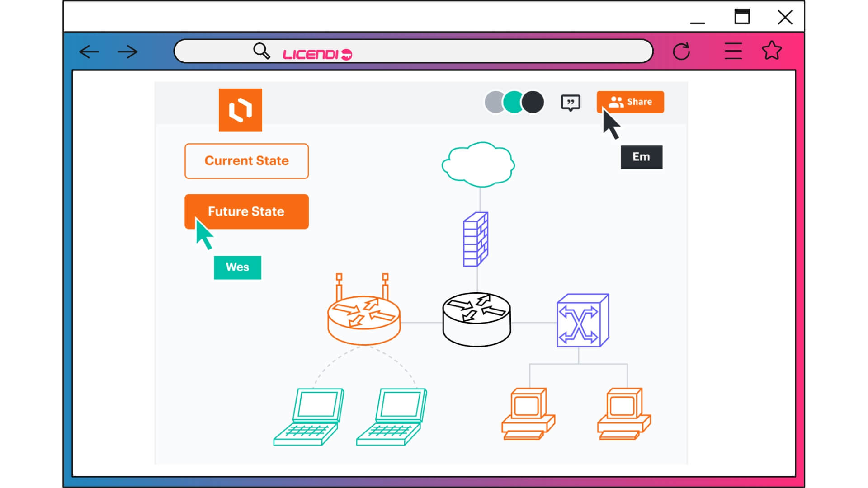Click the Share button
This screenshot has height=488, width=868.
[630, 101]
